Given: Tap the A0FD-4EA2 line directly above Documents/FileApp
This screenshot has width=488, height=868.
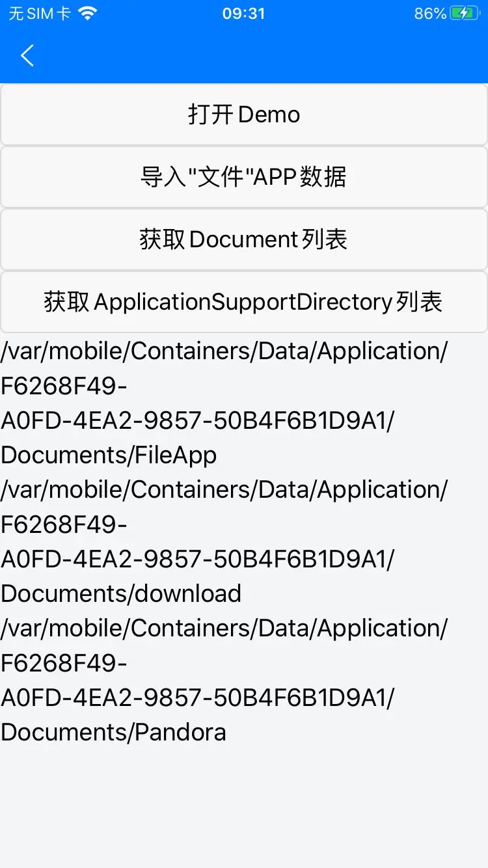Looking at the screenshot, I should tap(197, 420).
